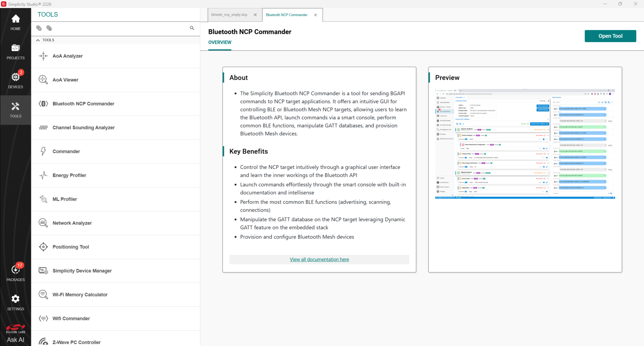
Task: Select Energy Profiler tool
Action: (x=115, y=175)
